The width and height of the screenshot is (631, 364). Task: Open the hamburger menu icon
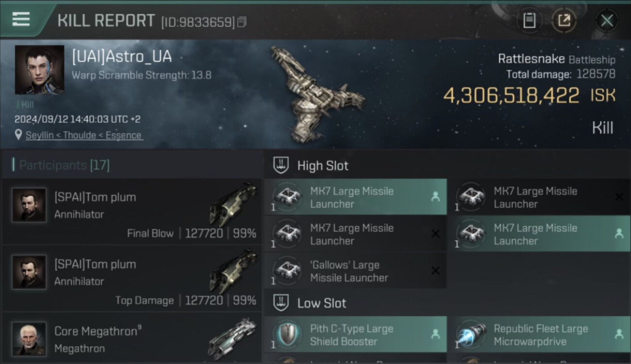click(x=21, y=19)
